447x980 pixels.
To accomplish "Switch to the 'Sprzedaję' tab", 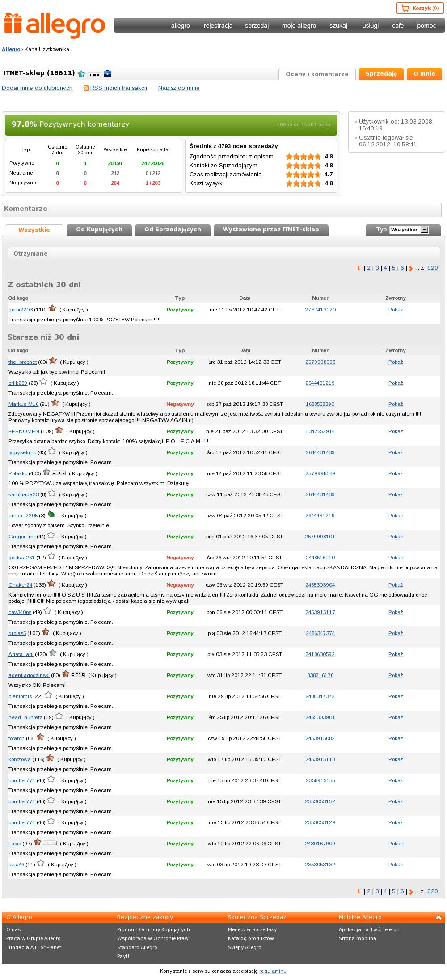I will pyautogui.click(x=381, y=74).
